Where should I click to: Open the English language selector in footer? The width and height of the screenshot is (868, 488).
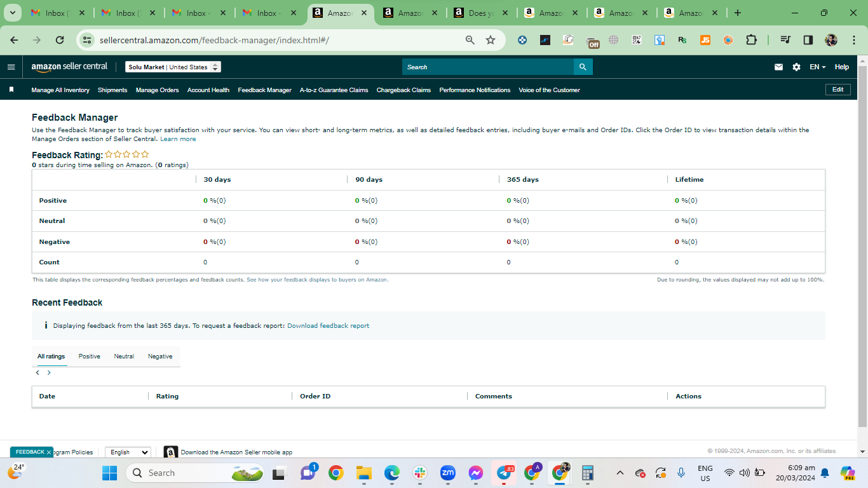pyautogui.click(x=128, y=452)
